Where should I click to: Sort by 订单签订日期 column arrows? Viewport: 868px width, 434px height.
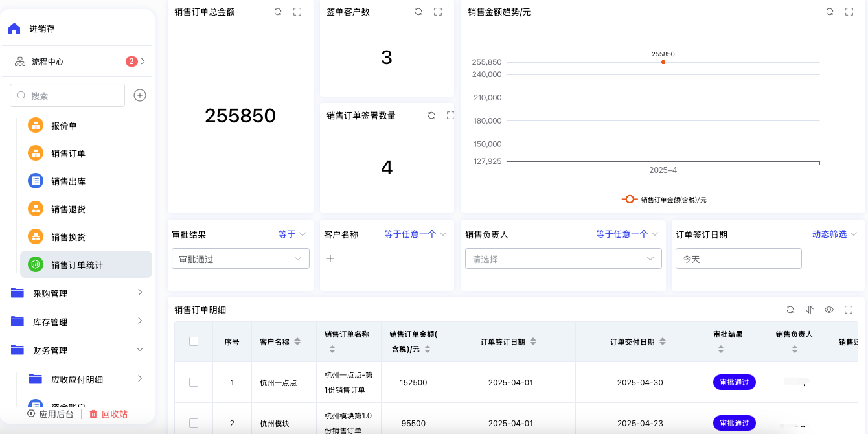(x=532, y=341)
